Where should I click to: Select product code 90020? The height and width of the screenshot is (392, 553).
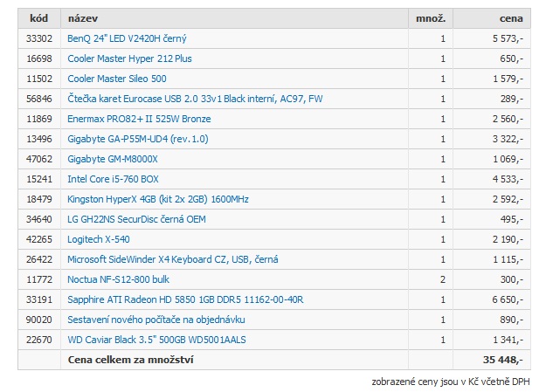tap(39, 320)
